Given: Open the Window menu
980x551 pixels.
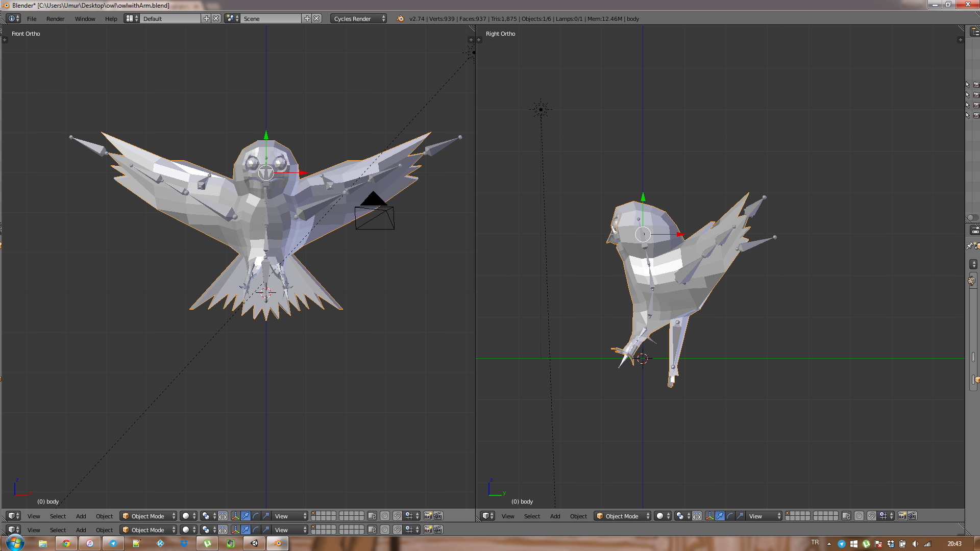Looking at the screenshot, I should (x=85, y=19).
